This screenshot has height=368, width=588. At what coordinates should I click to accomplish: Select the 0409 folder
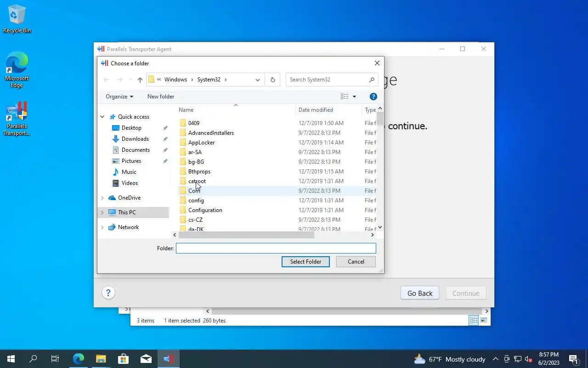[194, 123]
